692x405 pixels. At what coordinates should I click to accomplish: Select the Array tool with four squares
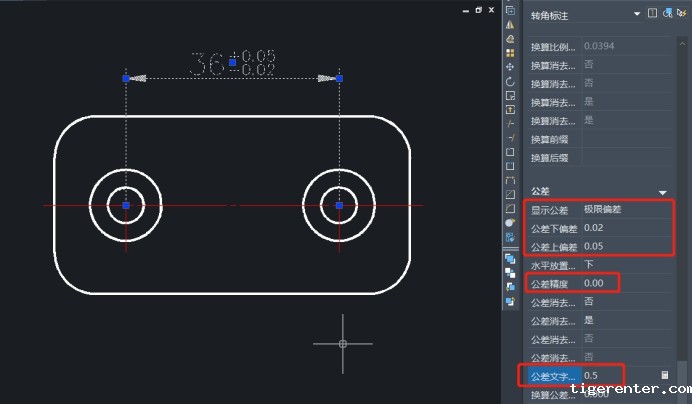510,52
